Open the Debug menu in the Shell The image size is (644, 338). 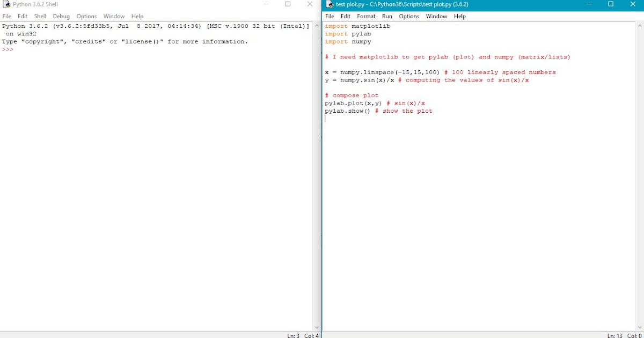[x=61, y=16]
